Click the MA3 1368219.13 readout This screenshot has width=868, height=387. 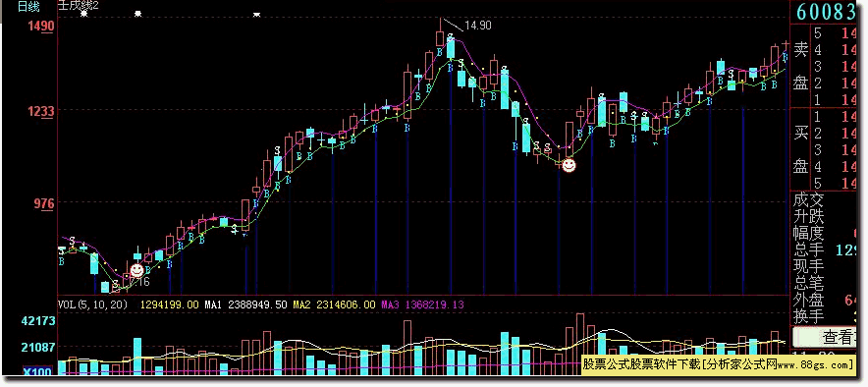pos(422,304)
